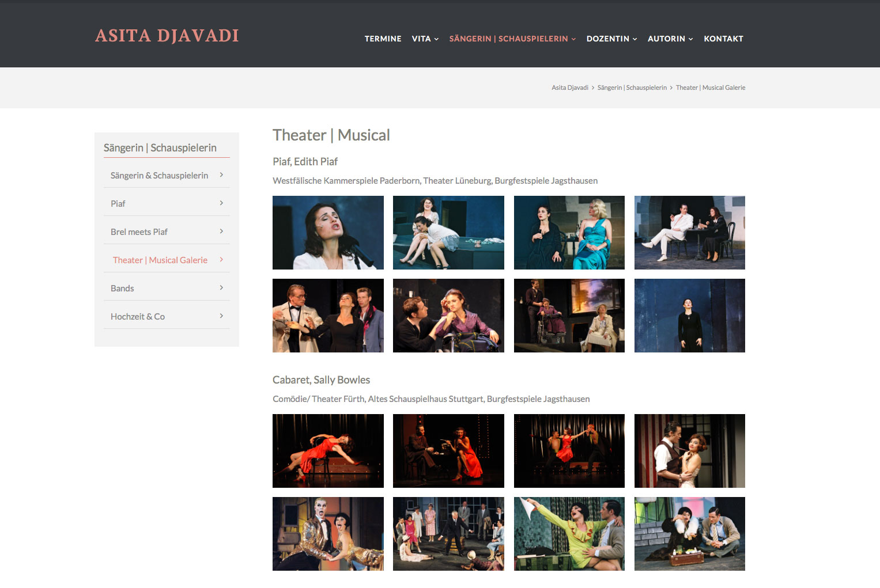Click the Asita Djavadi breadcrumb link

click(569, 88)
